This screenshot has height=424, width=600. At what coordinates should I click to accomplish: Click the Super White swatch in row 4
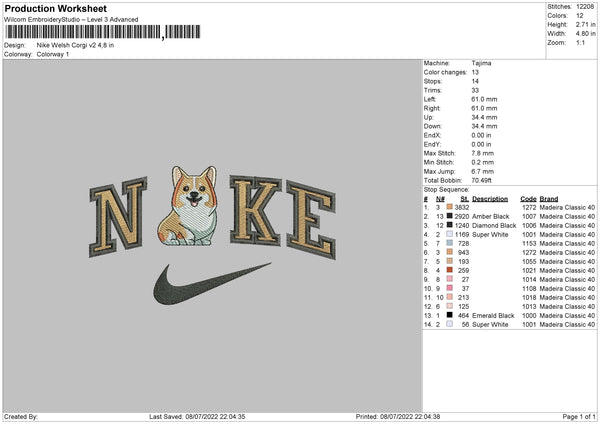449,234
